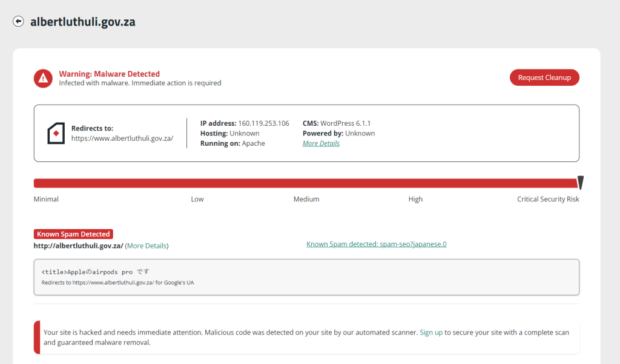Click the Minimal risk level label

[x=46, y=199]
